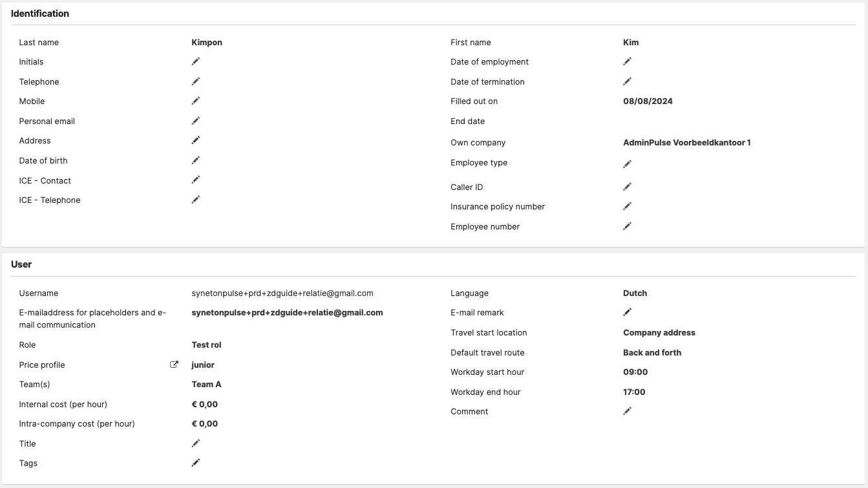The height and width of the screenshot is (488, 868).
Task: Click the Date of birth edit pencil
Action: [x=196, y=160]
